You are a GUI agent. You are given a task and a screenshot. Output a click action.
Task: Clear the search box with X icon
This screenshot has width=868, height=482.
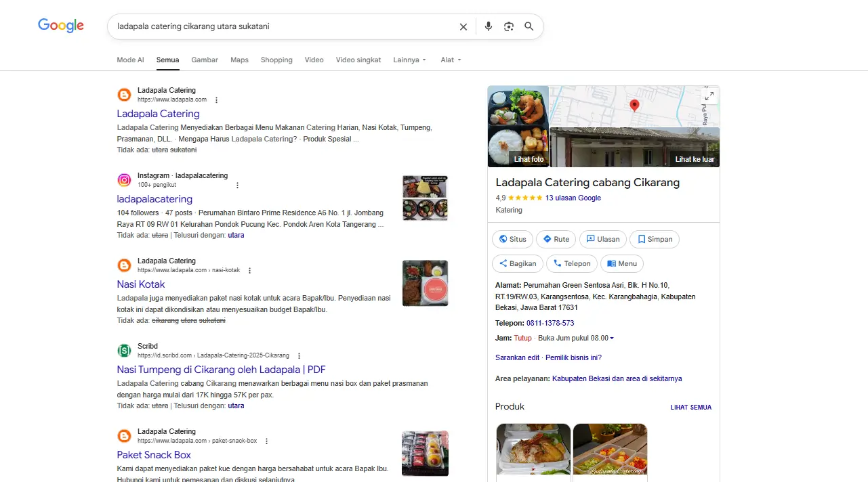tap(463, 27)
